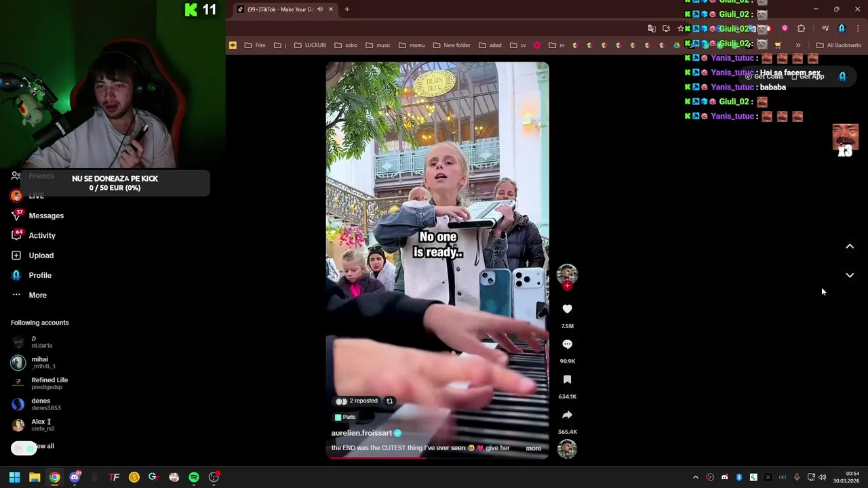Click the translate page icon in the address bar

click(x=652, y=28)
